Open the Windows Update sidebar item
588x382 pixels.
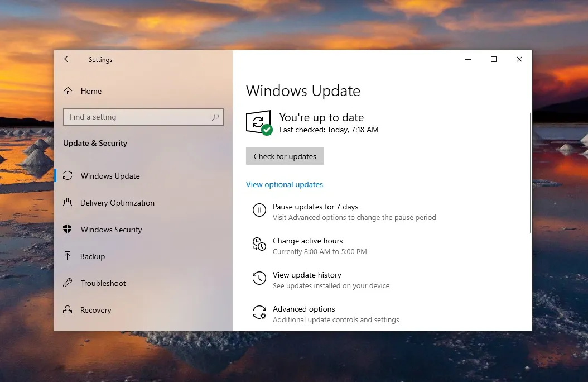coord(110,176)
